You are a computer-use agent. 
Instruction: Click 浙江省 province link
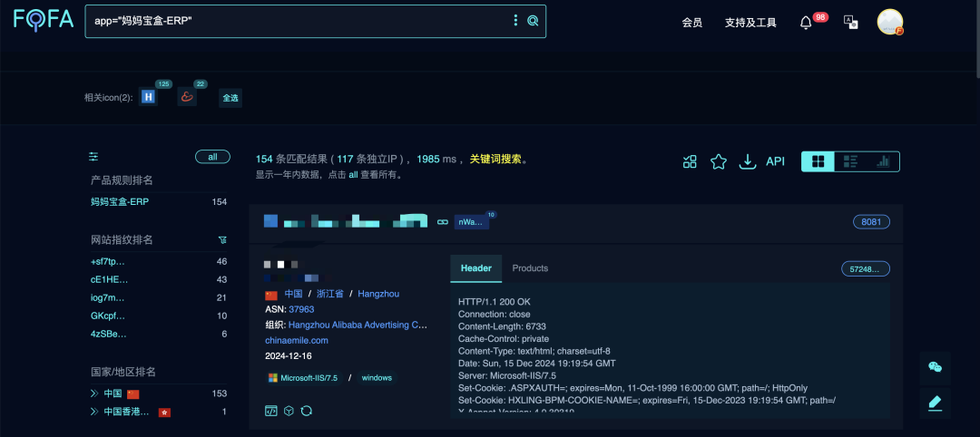(x=330, y=294)
